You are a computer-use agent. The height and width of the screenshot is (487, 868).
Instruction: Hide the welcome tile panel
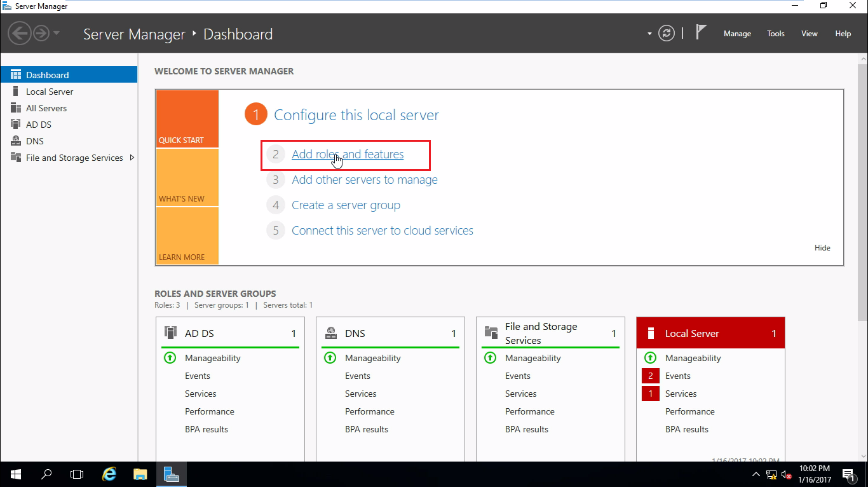coord(822,248)
